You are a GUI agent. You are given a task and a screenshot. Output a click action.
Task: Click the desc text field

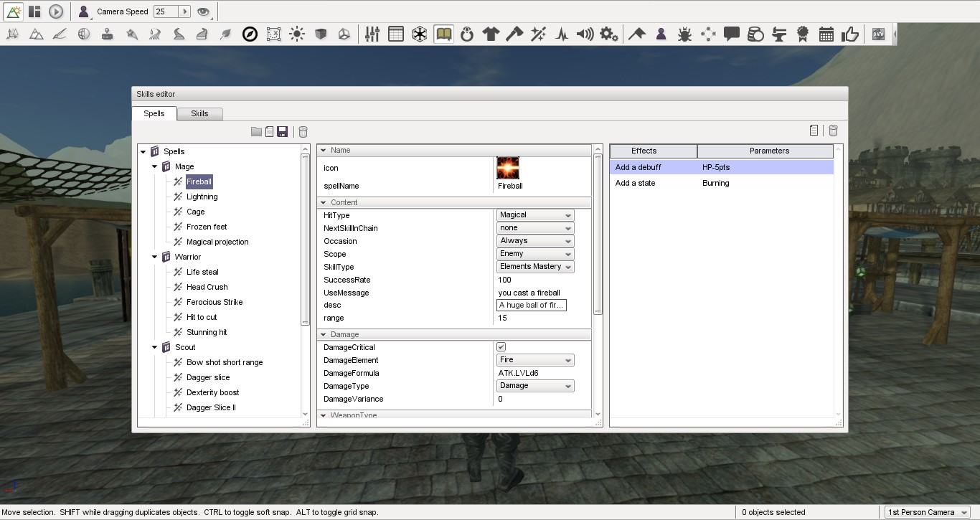[532, 305]
